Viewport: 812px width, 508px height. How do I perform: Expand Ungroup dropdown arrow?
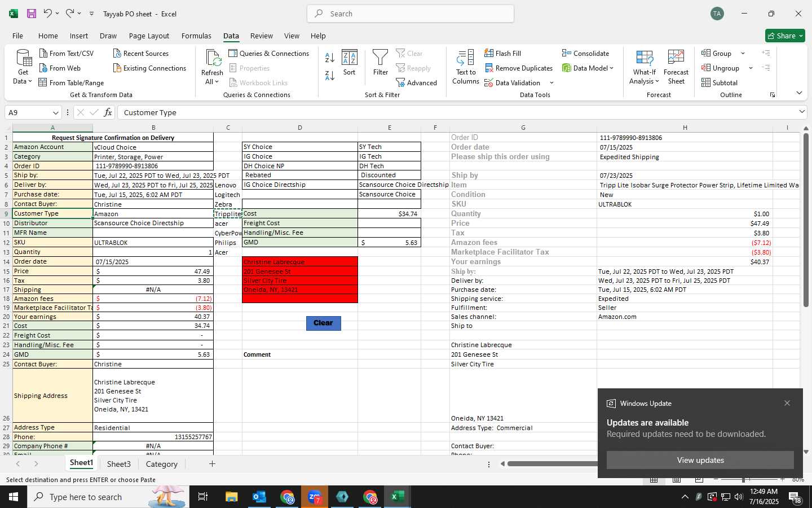coord(751,68)
